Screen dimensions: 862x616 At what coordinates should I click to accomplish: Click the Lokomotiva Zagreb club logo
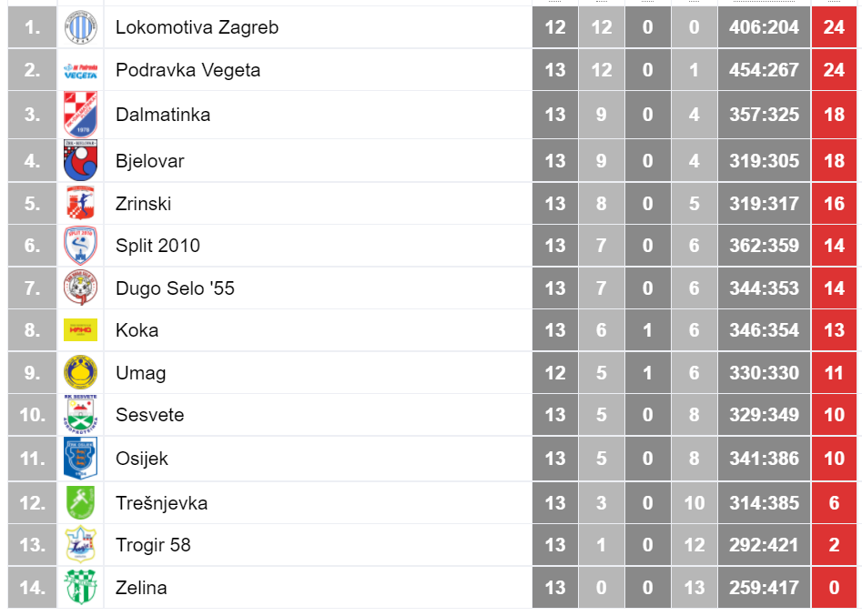tap(80, 27)
